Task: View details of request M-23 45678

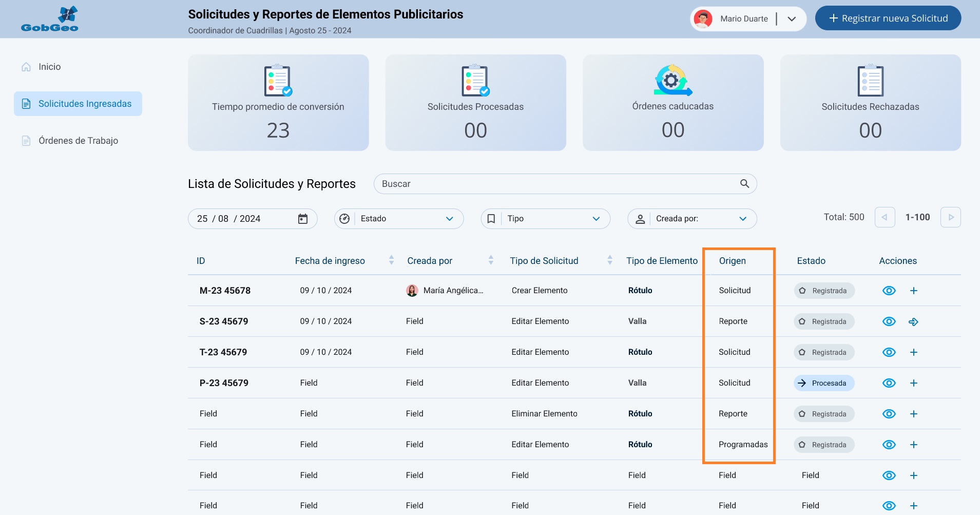Action: tap(889, 291)
